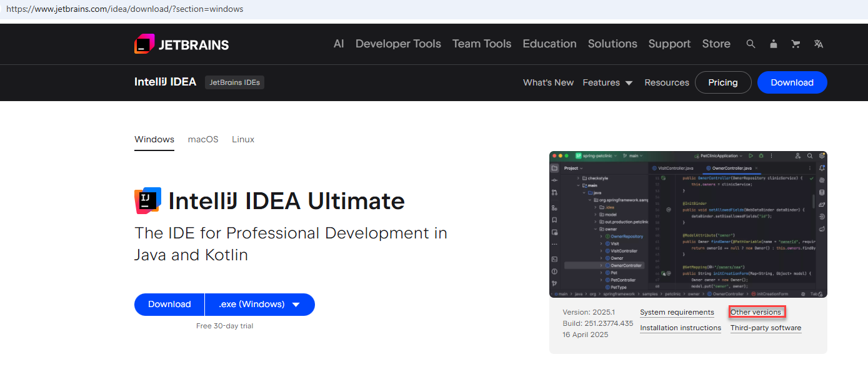Open the shopping cart icon
This screenshot has width=868, height=392.
[x=796, y=44]
